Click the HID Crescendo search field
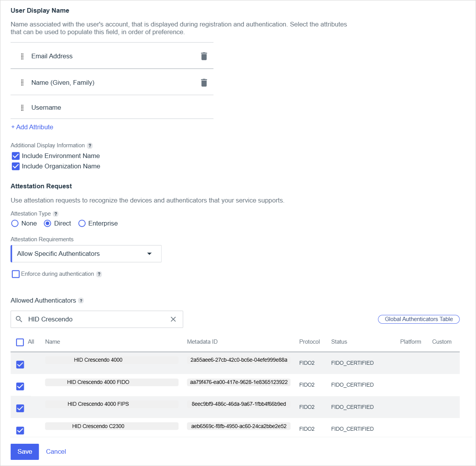The height and width of the screenshot is (466, 476). click(x=97, y=319)
